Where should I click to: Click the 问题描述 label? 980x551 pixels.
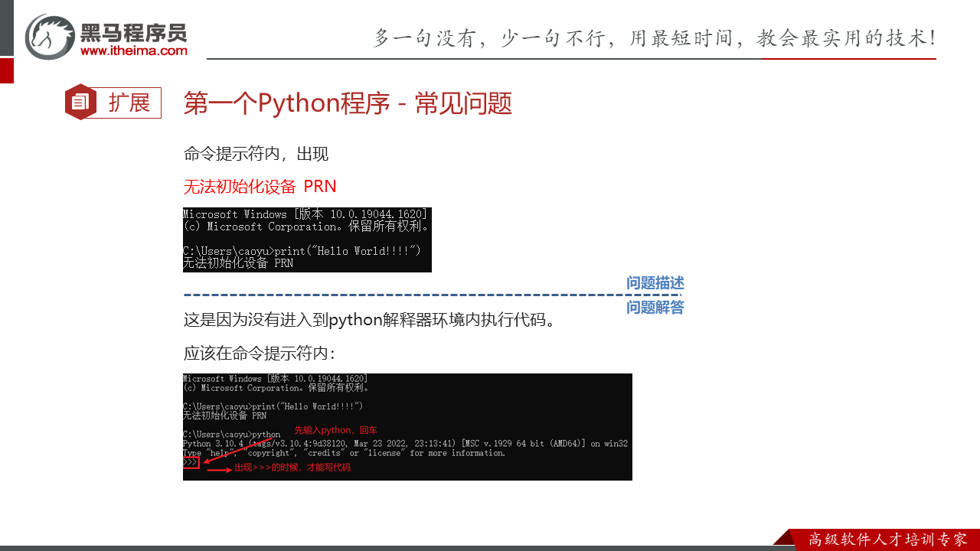[x=655, y=283]
